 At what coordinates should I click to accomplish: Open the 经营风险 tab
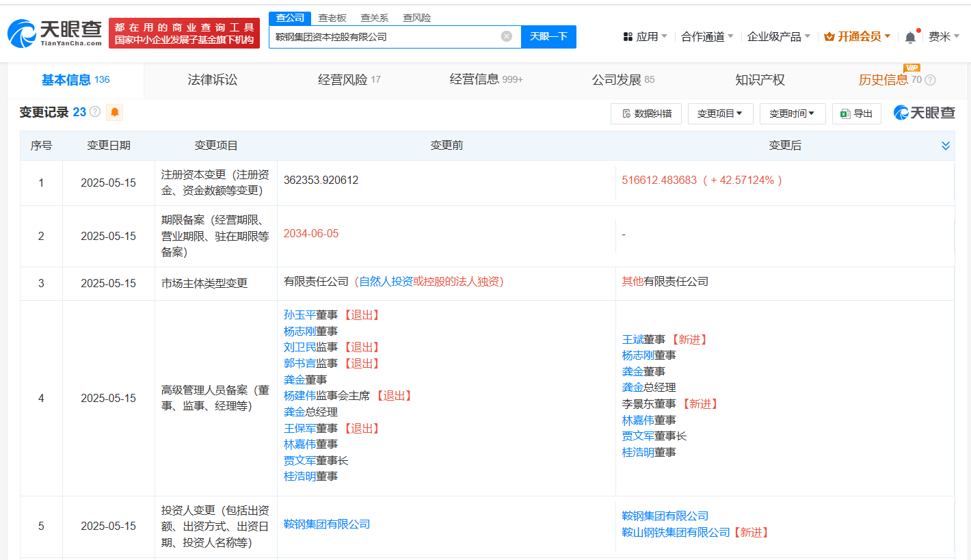pos(349,80)
